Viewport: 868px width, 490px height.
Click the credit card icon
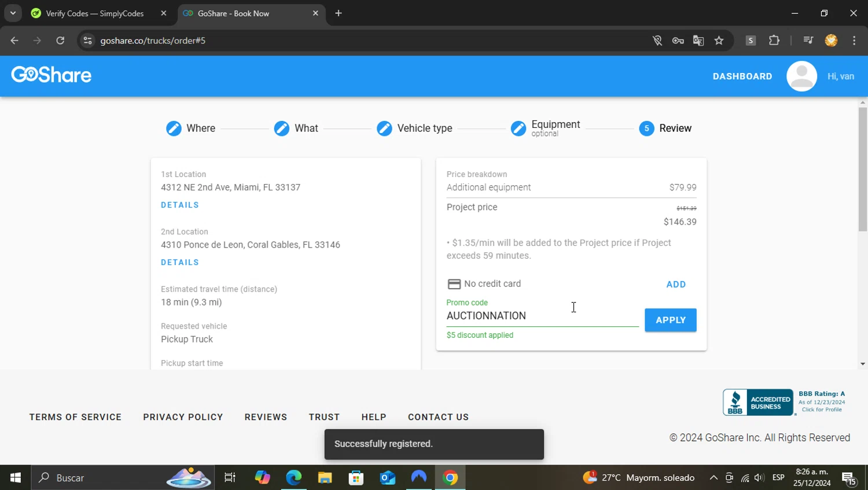(x=454, y=284)
